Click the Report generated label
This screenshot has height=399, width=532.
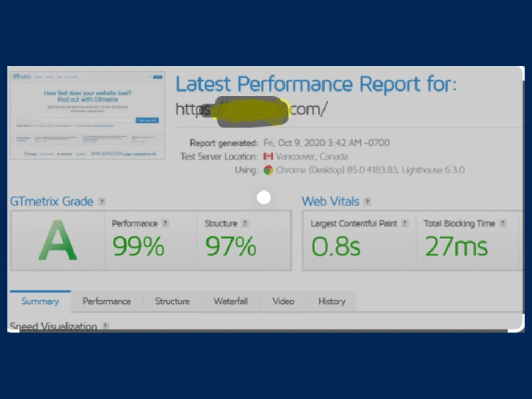[x=224, y=143]
